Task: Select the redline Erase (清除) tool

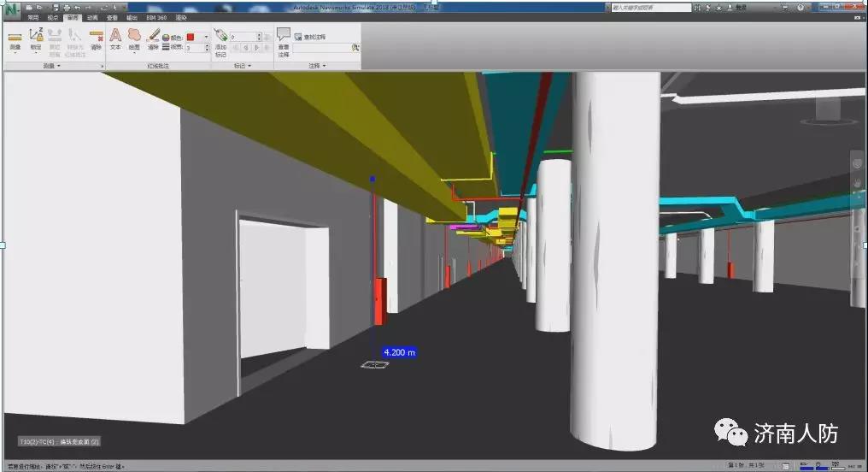Action: coord(153,38)
